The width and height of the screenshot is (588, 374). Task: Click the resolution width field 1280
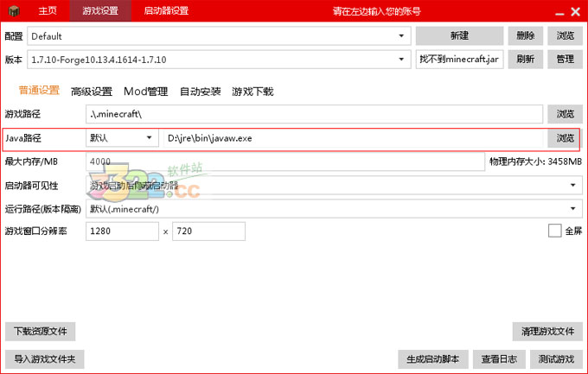(x=122, y=231)
